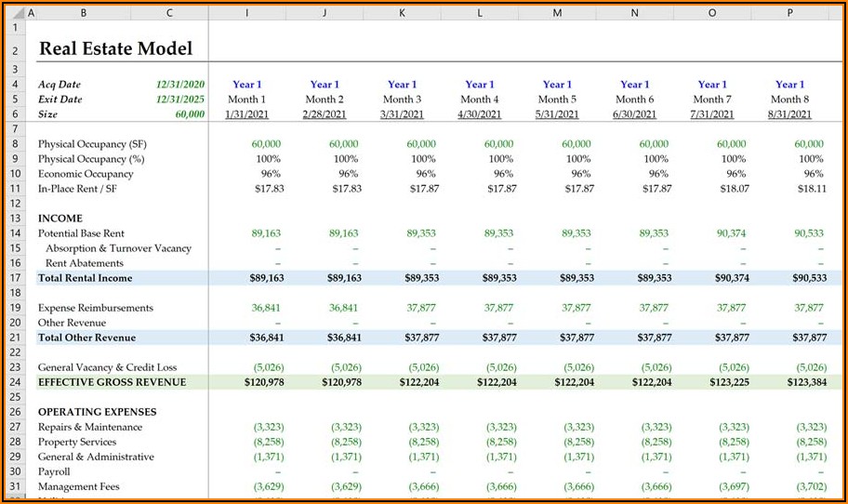Select the OPERATING EXPENSES heading cell

coord(97,412)
